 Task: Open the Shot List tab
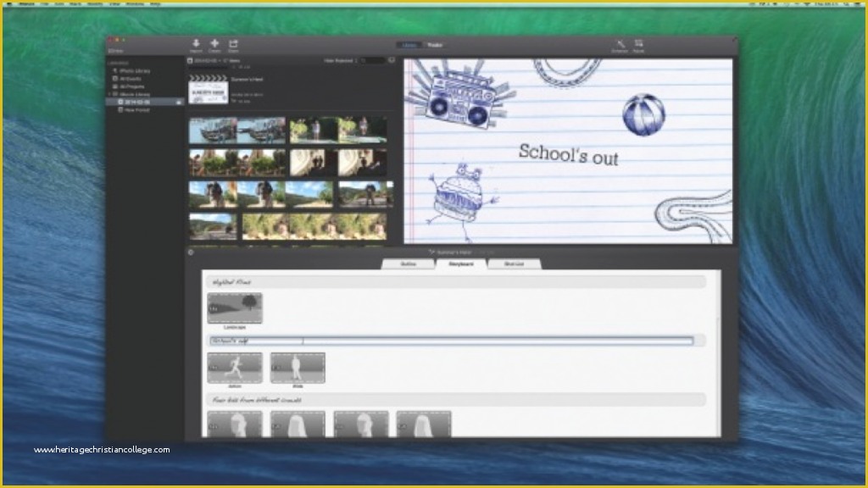click(514, 264)
